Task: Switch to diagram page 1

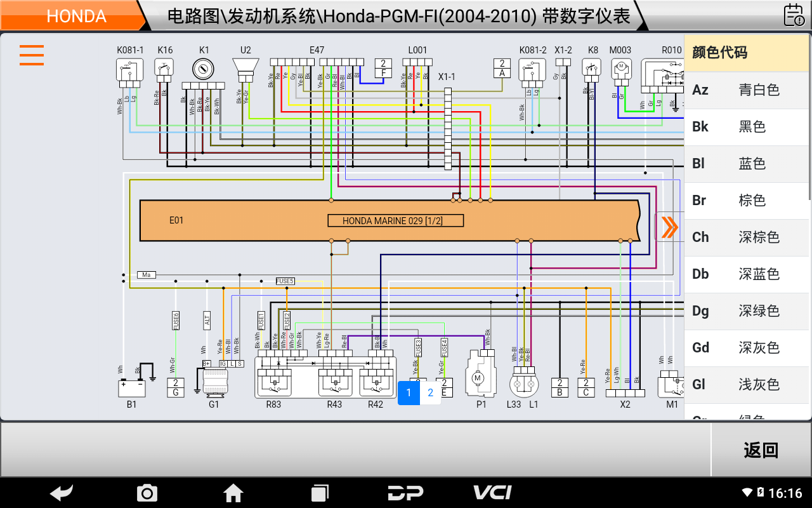Action: [409, 392]
